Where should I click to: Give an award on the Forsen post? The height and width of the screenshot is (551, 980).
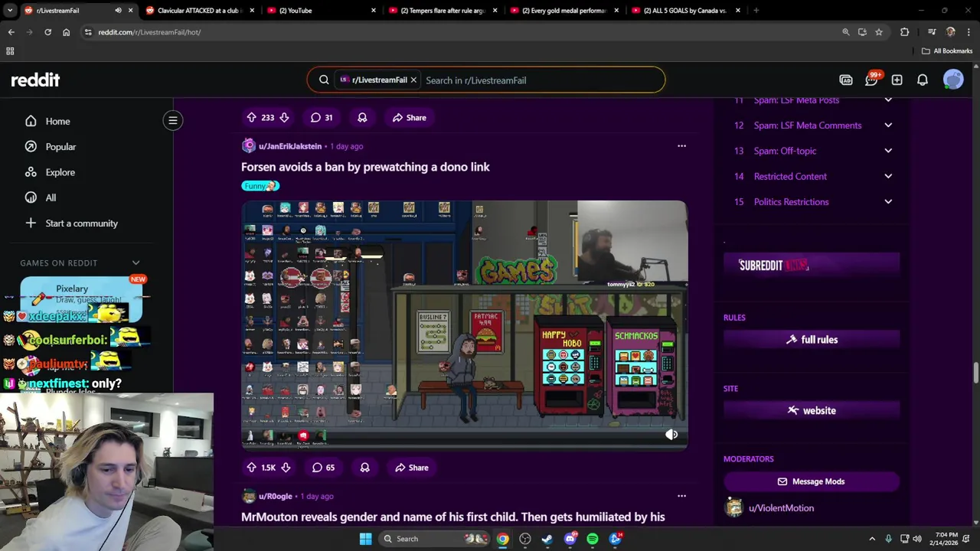pos(365,468)
